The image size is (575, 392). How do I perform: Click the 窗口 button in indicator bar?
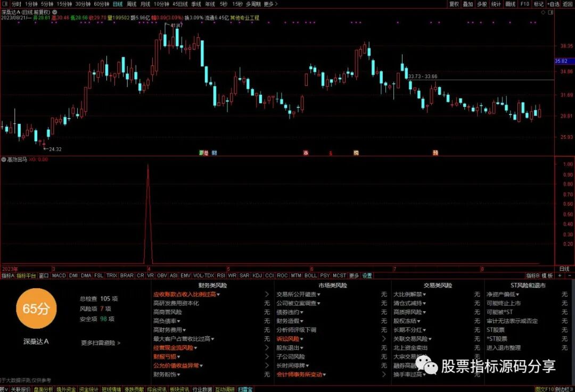pos(44,276)
